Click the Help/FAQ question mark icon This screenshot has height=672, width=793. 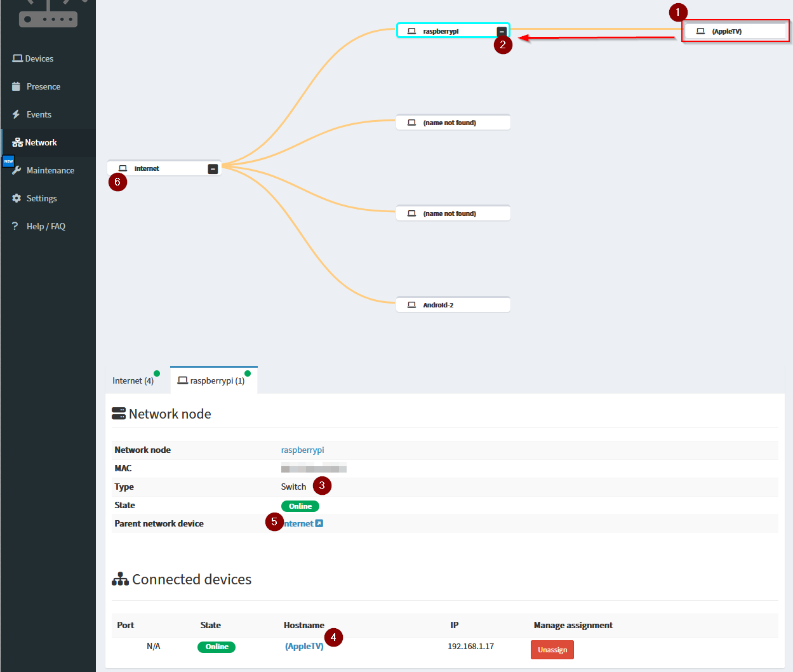point(14,225)
